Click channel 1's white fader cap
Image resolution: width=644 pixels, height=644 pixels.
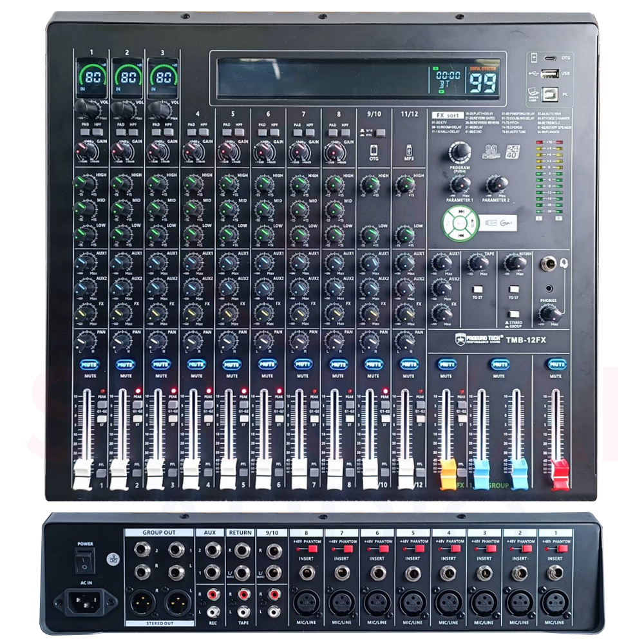82,474
